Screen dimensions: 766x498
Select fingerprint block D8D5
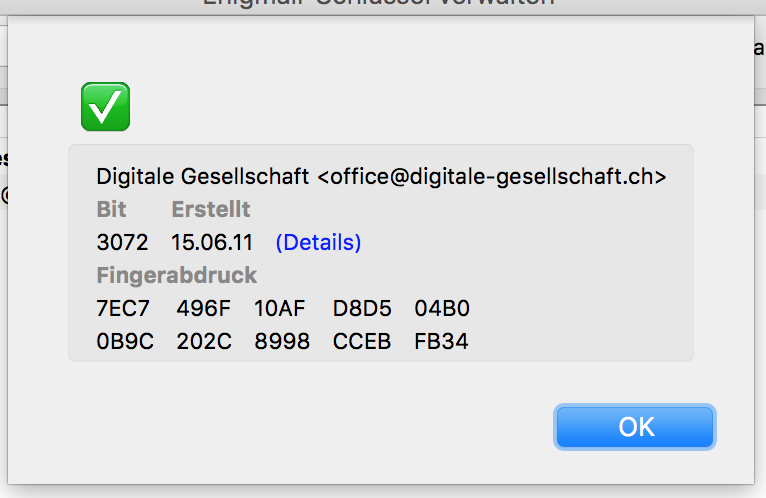tap(362, 308)
